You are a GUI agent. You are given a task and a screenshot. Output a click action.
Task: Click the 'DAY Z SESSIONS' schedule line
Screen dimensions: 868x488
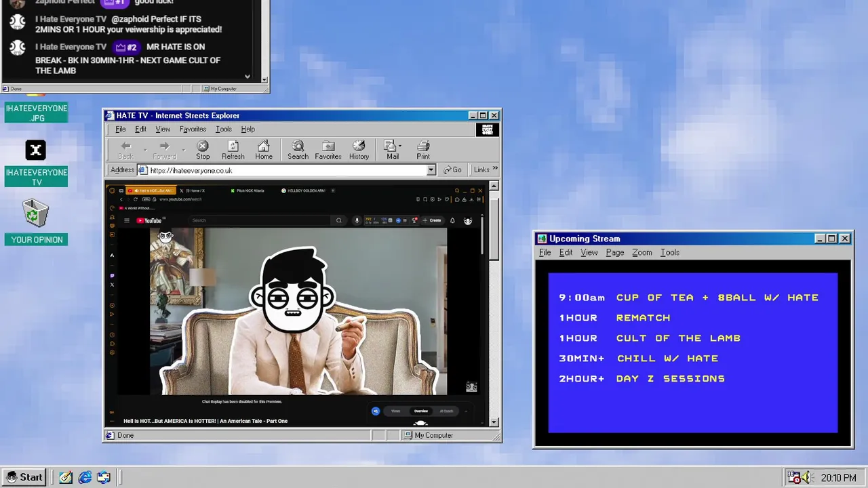click(670, 379)
